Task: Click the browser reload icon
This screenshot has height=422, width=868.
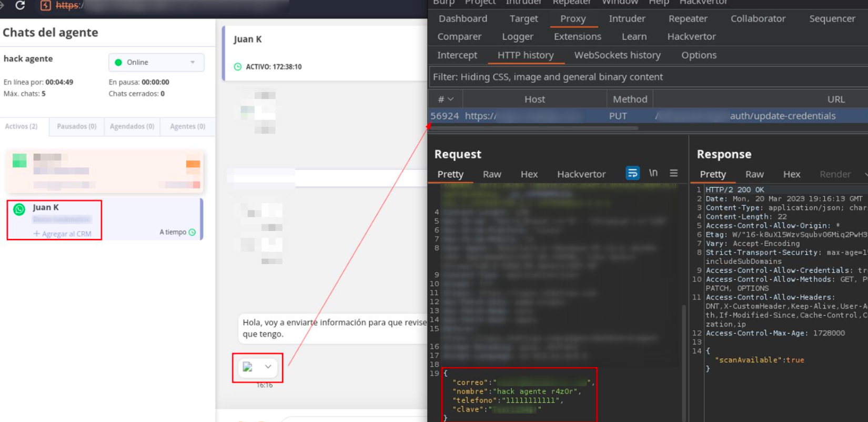Action: point(20,5)
